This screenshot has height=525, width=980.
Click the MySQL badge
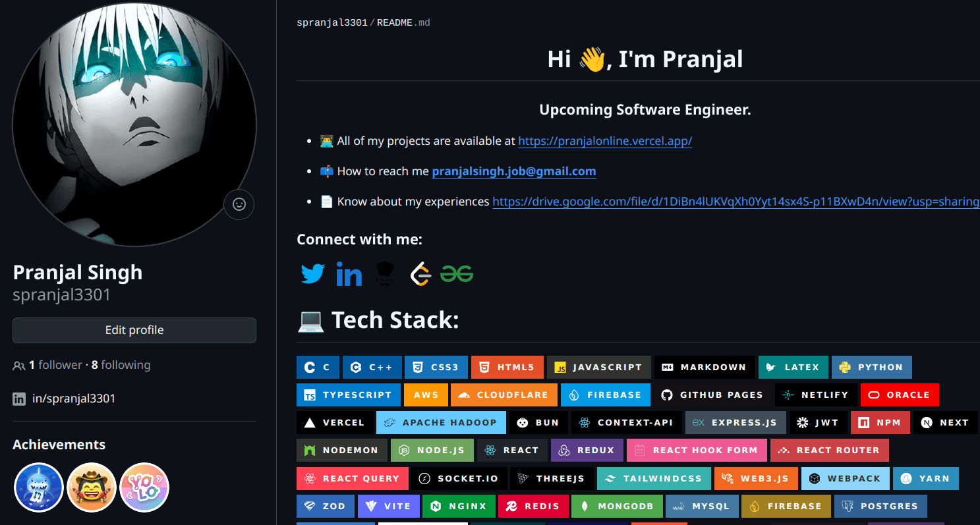(x=702, y=506)
